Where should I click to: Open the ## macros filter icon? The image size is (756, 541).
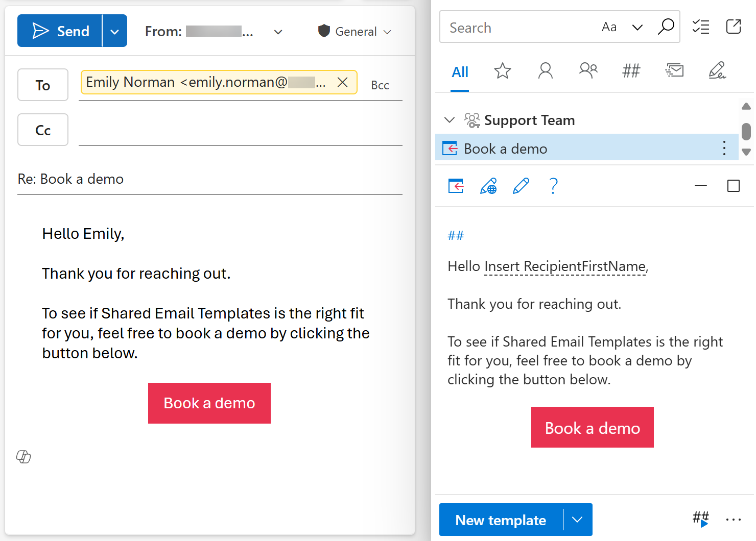[631, 71]
